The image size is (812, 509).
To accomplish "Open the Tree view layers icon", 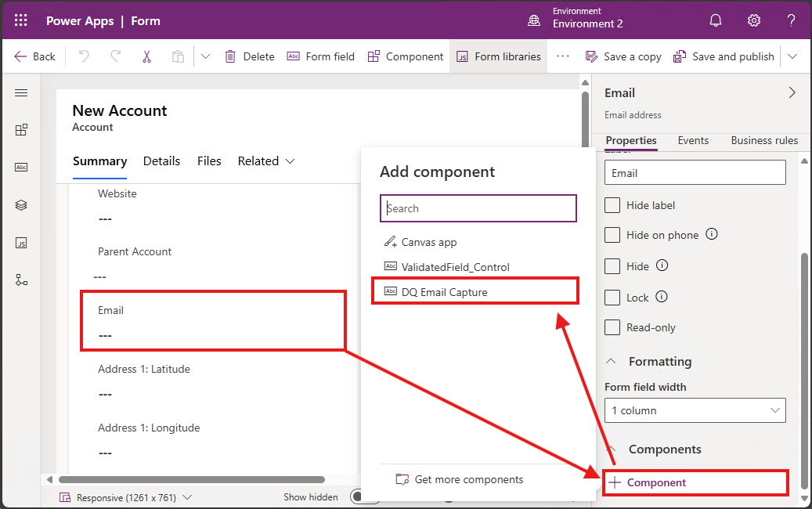I will [21, 205].
